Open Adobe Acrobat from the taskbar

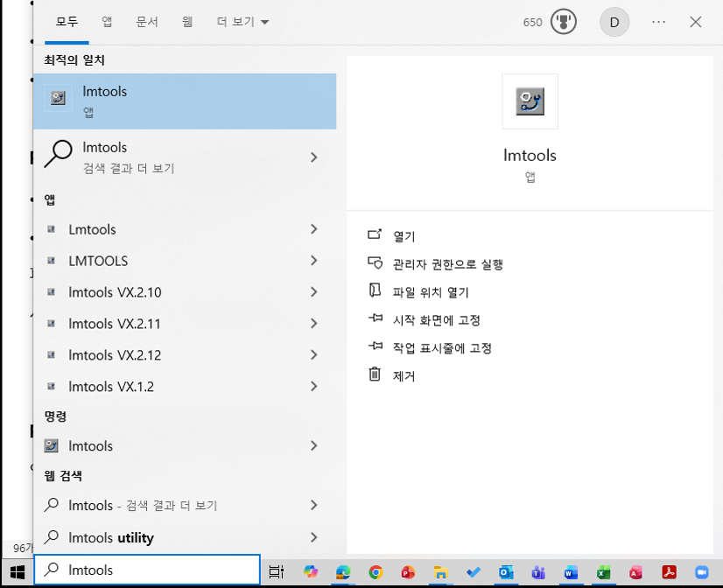click(669, 572)
